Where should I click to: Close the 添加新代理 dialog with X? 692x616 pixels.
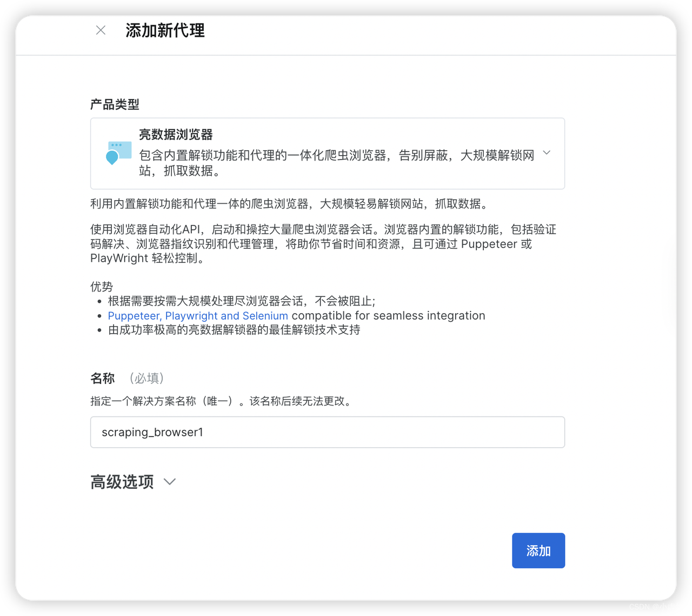(101, 30)
